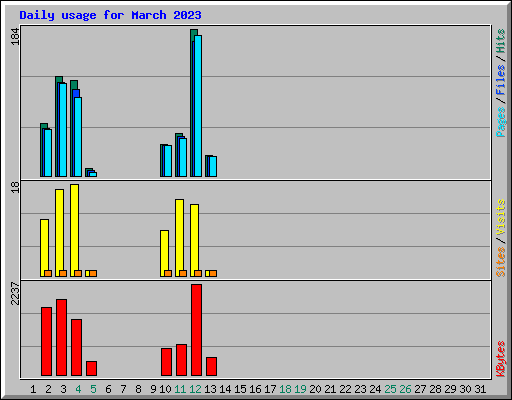The image size is (512, 400).
Task: Click green day 25 label on the x-axis
Action: tap(390, 389)
